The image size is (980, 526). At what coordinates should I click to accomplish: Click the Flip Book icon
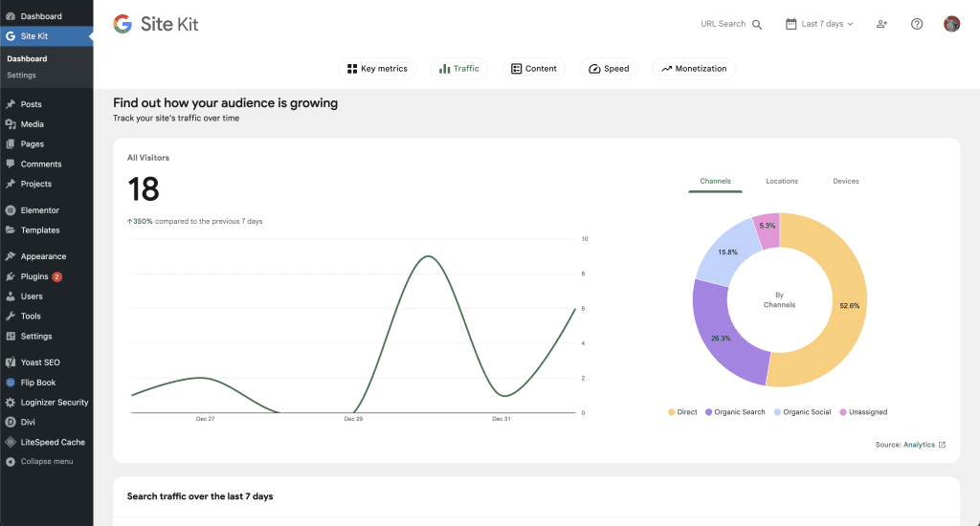tap(11, 383)
